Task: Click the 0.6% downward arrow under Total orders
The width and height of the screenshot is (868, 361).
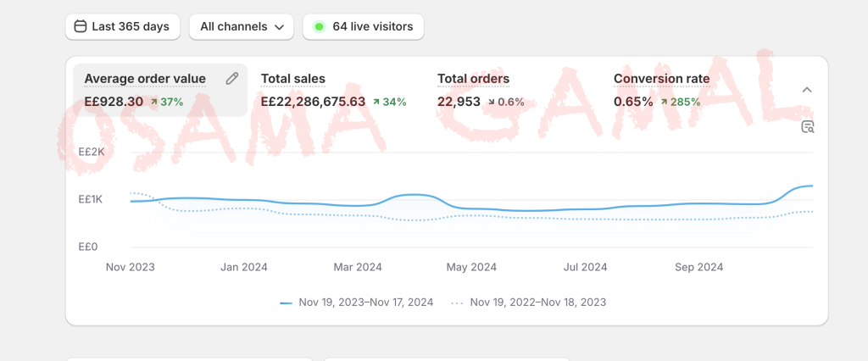Action: point(491,102)
